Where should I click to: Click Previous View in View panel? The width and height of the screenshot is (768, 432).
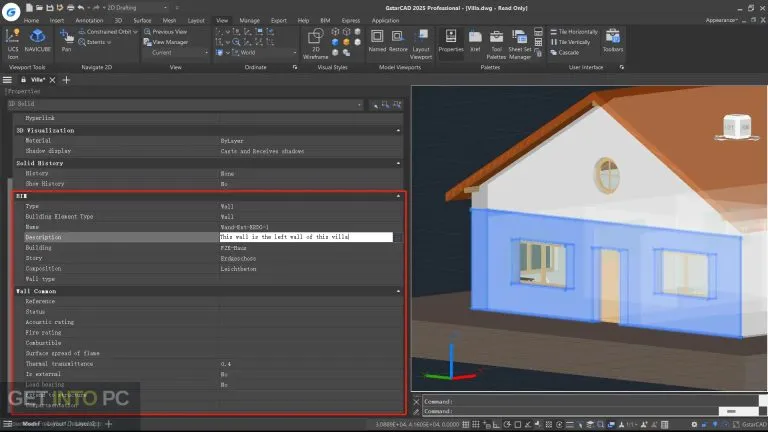coord(166,31)
